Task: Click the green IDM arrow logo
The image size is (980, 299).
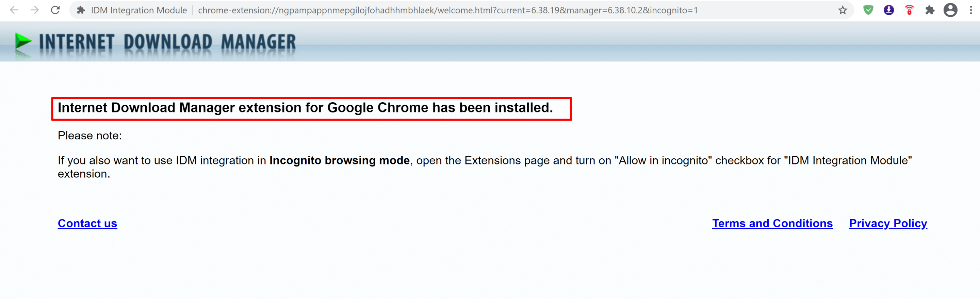Action: [x=23, y=41]
